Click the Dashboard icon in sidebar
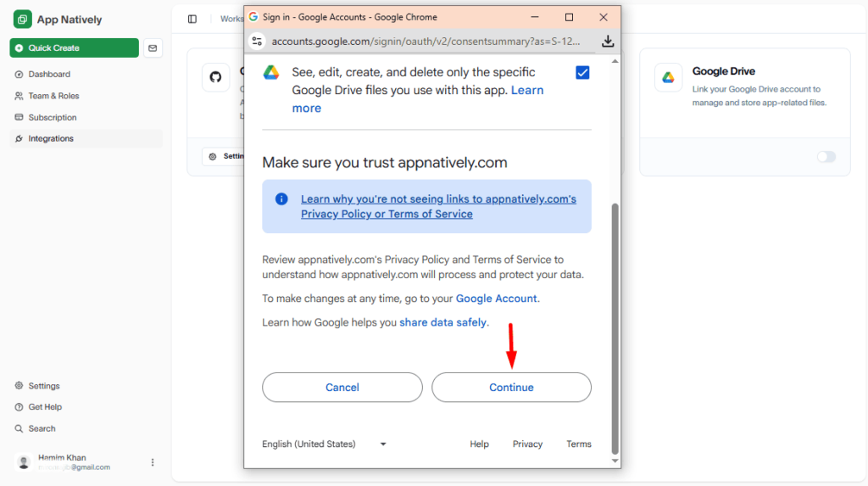Viewport: 868px width, 486px height. tap(19, 75)
